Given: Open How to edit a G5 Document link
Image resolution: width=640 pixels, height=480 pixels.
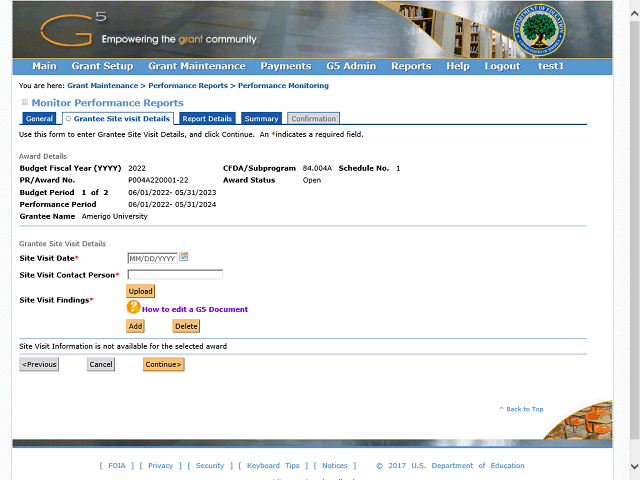Looking at the screenshot, I should [195, 309].
